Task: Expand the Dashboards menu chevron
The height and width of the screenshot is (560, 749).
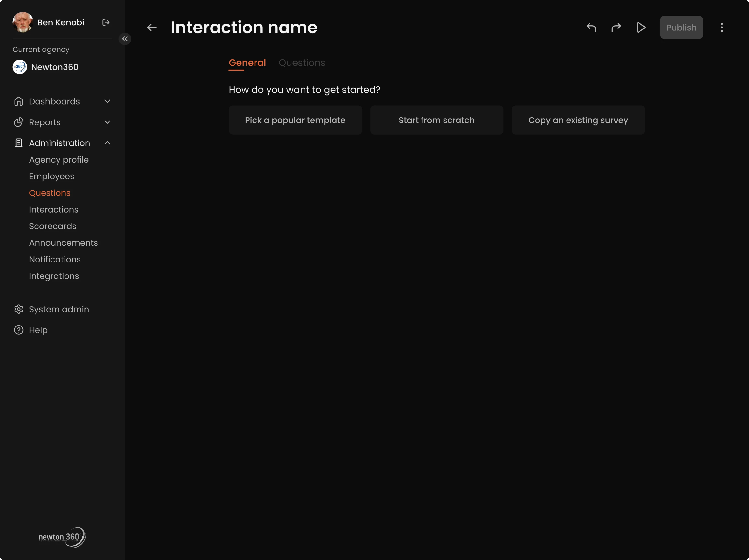Action: [x=107, y=101]
